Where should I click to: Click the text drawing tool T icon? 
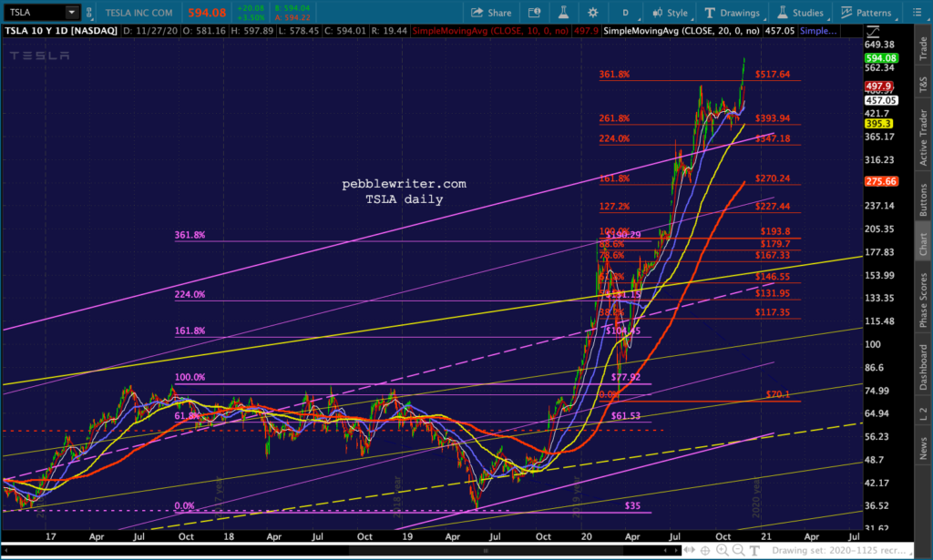(x=754, y=551)
